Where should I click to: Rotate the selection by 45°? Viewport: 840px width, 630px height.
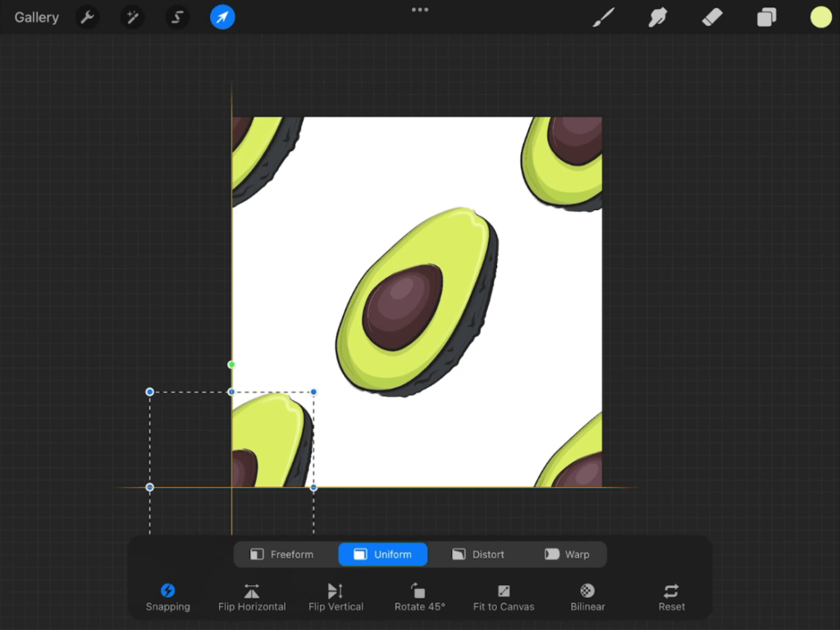[x=420, y=596]
